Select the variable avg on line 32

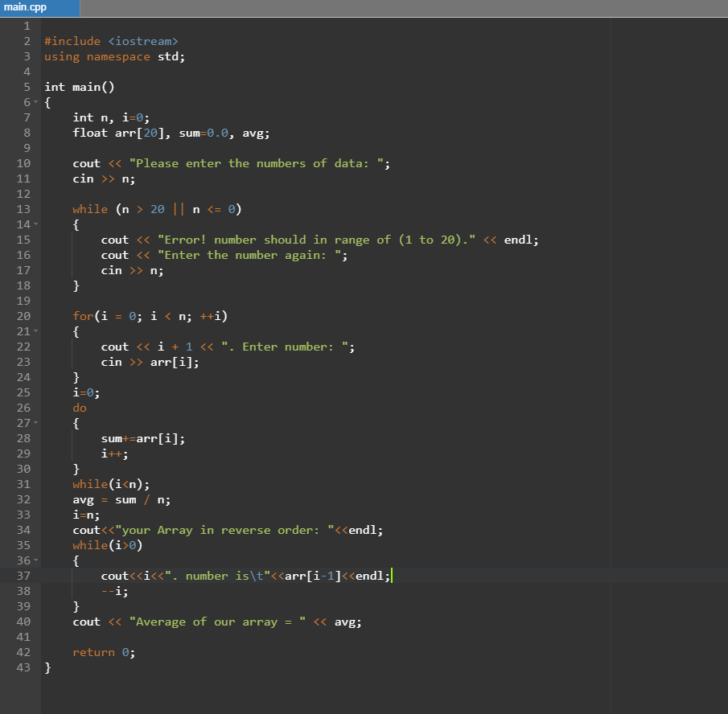[82, 499]
